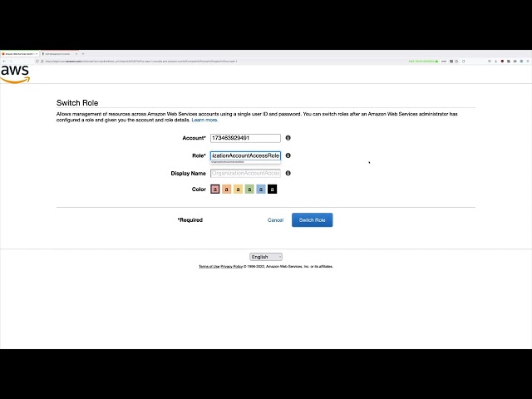Image resolution: width=532 pixels, height=399 pixels.
Task: Close the Amazon Web Services tab
Action: (37, 53)
